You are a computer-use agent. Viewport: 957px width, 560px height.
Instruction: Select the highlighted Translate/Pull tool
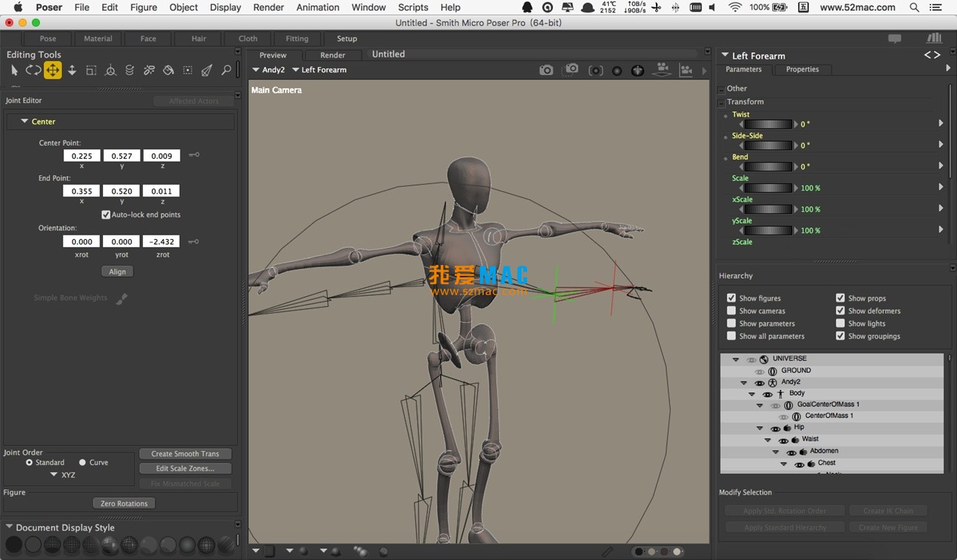(52, 70)
